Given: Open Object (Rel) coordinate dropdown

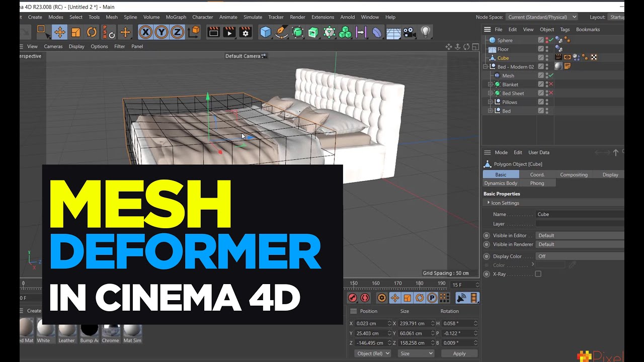Looking at the screenshot, I should tap(373, 353).
